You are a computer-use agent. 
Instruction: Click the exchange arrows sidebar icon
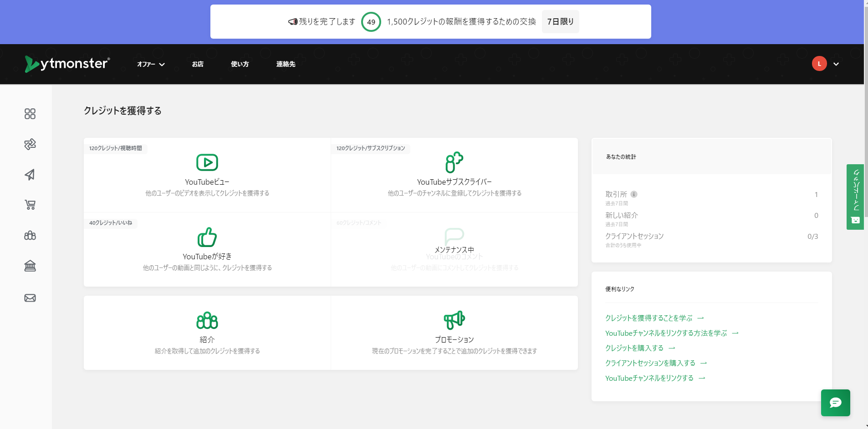coord(30,144)
